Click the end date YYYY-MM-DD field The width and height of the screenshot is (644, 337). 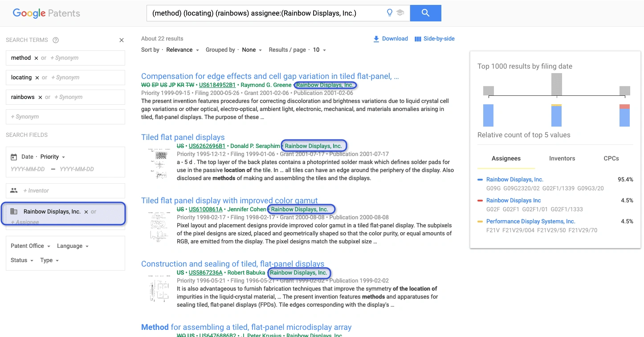[77, 169]
